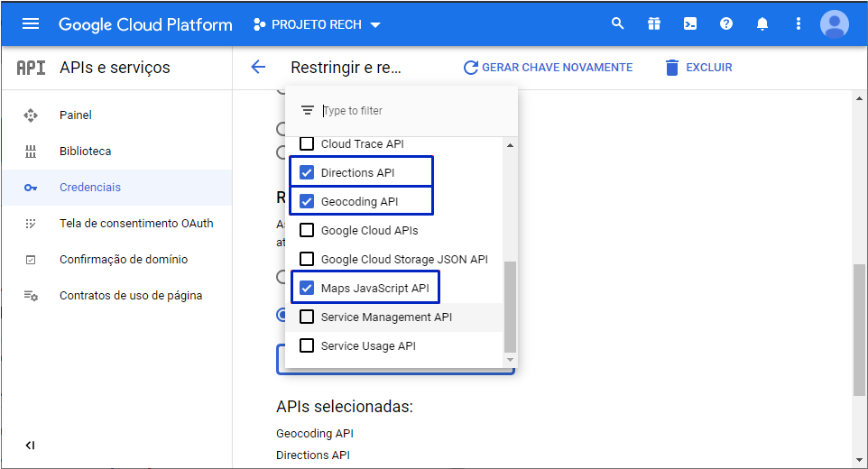Click the search icon in header
Image resolution: width=868 pixels, height=469 pixels.
click(x=618, y=24)
